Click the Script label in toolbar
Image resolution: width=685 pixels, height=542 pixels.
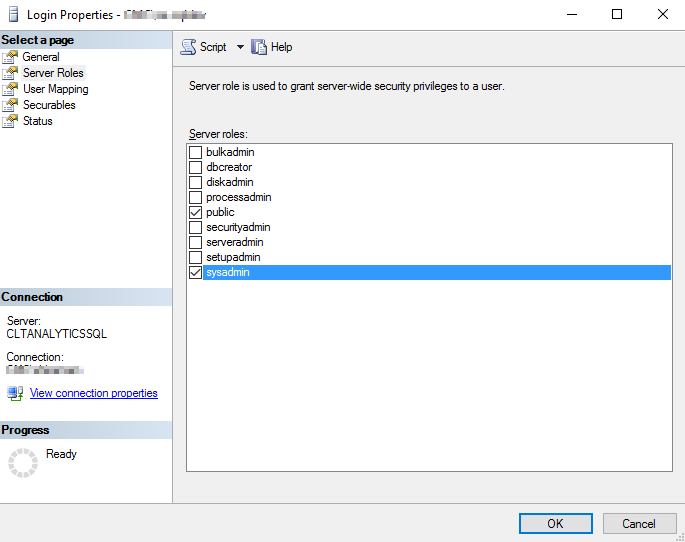pyautogui.click(x=213, y=47)
